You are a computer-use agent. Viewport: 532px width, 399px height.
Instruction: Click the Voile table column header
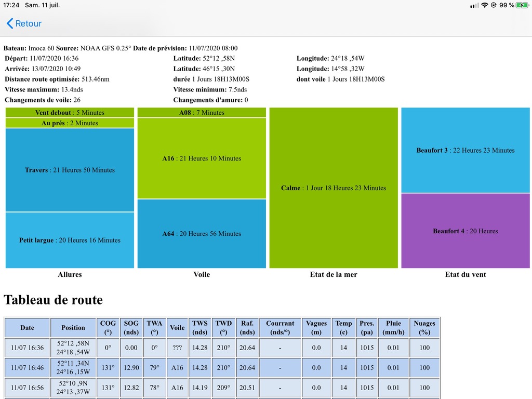177,328
